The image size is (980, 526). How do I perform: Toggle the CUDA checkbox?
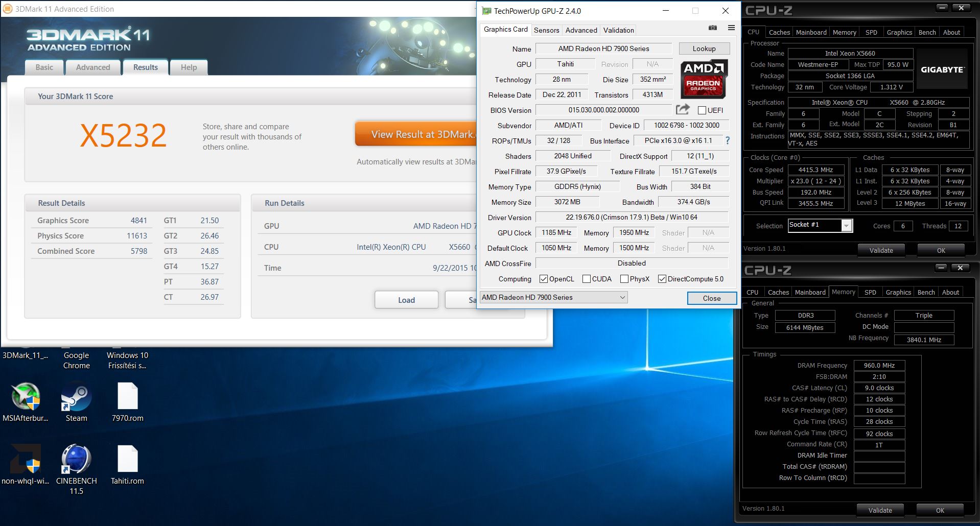[x=587, y=279]
